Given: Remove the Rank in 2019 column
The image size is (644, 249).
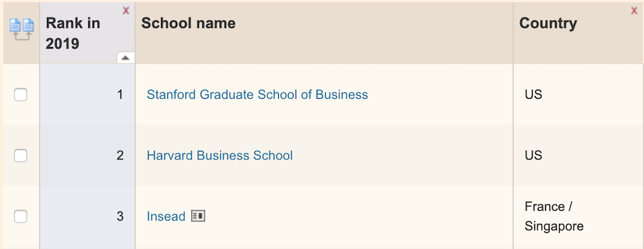Looking at the screenshot, I should (x=126, y=11).
